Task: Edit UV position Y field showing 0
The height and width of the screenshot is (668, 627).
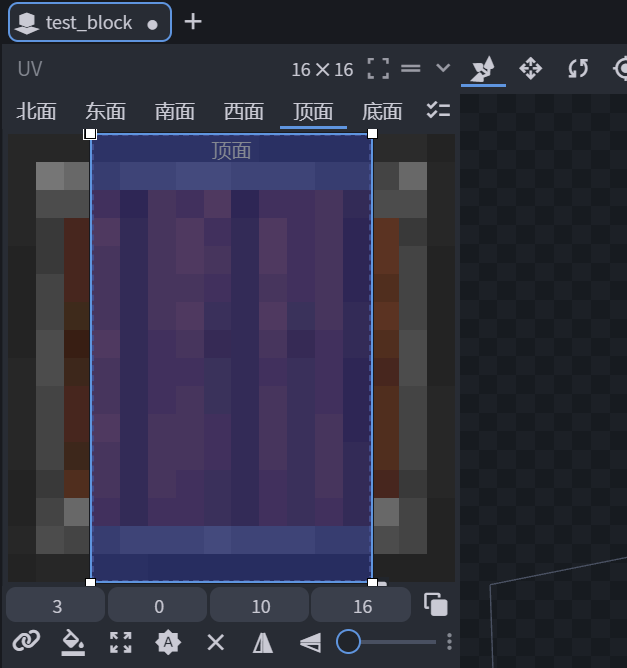Action: [158, 606]
